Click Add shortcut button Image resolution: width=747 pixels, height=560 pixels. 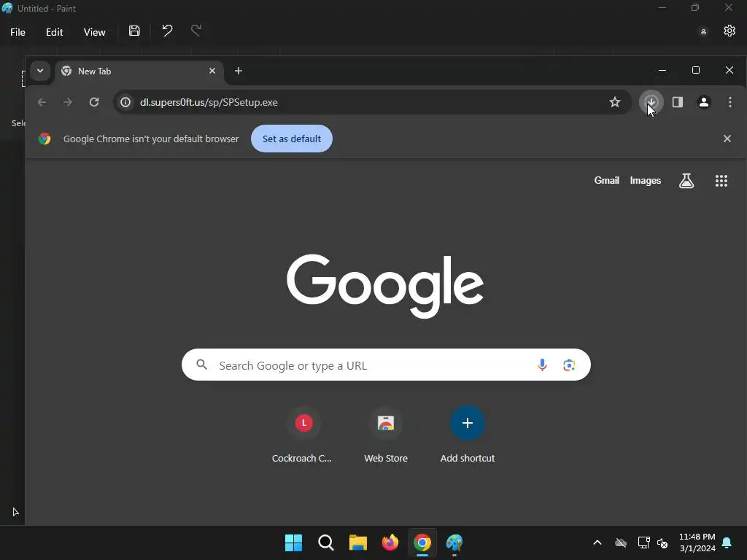[x=468, y=435]
